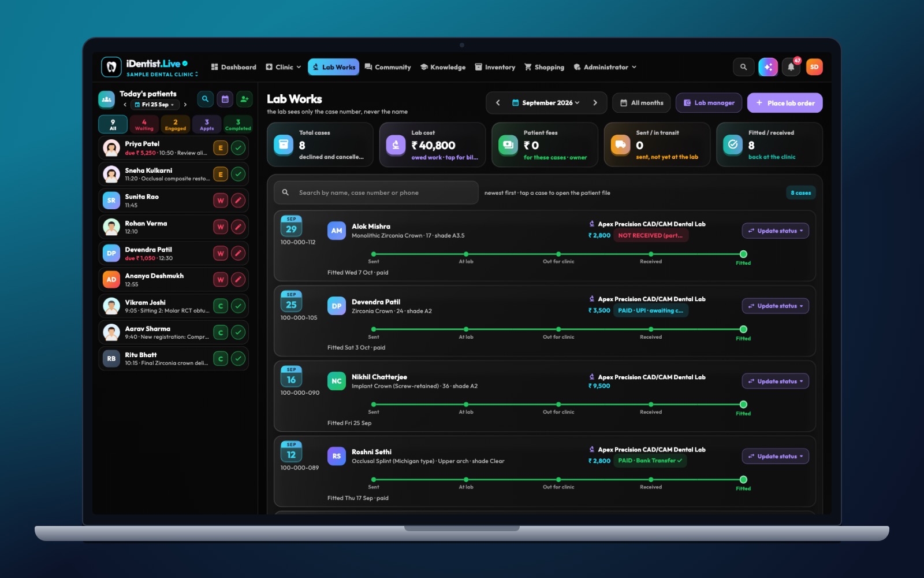
Task: Open the AI sparkle assistant icon
Action: coord(768,67)
